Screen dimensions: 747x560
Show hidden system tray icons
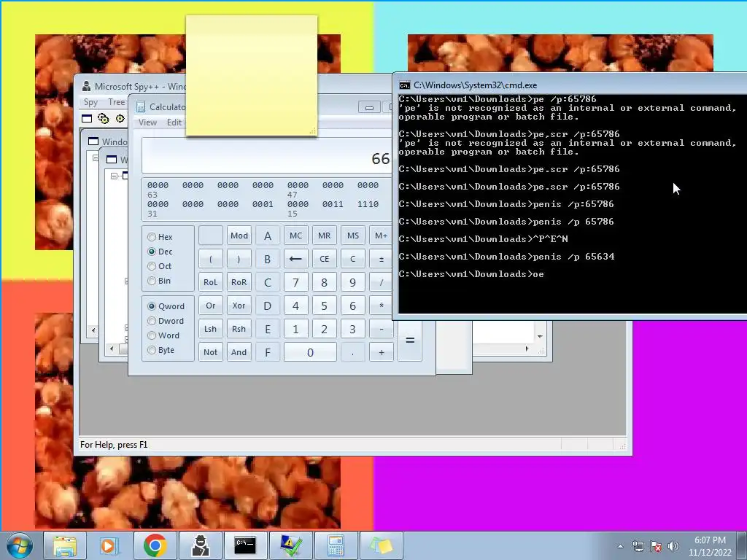[620, 546]
